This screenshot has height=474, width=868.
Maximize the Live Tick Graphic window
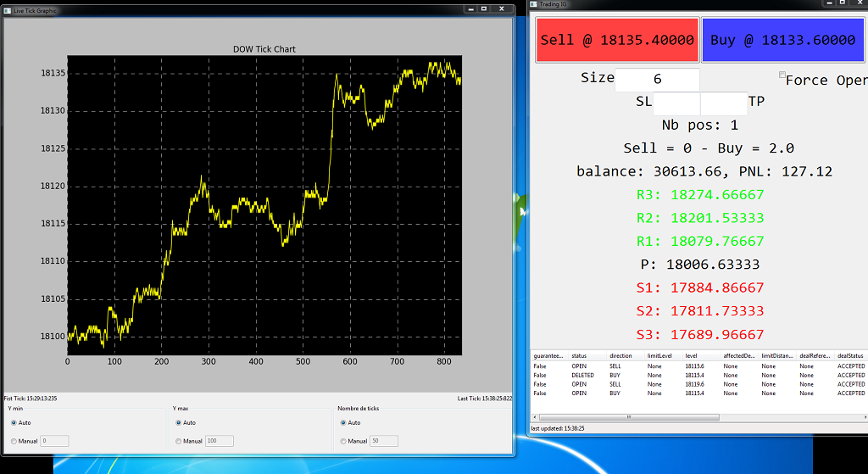point(483,9)
